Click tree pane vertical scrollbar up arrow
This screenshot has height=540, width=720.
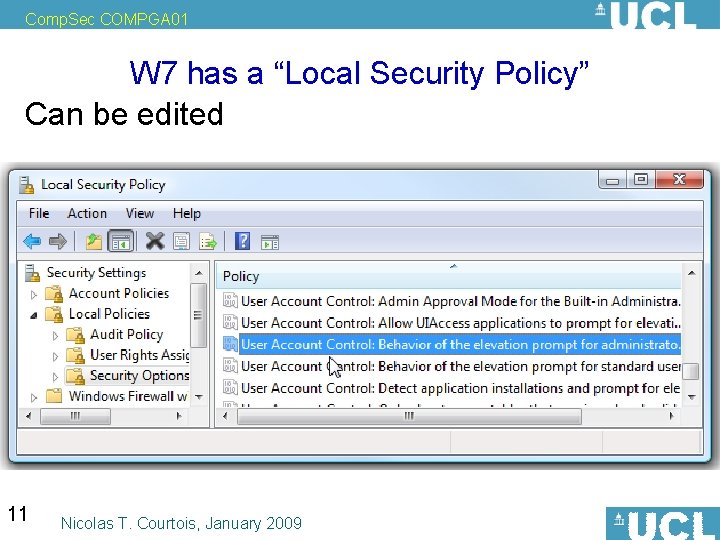199,273
